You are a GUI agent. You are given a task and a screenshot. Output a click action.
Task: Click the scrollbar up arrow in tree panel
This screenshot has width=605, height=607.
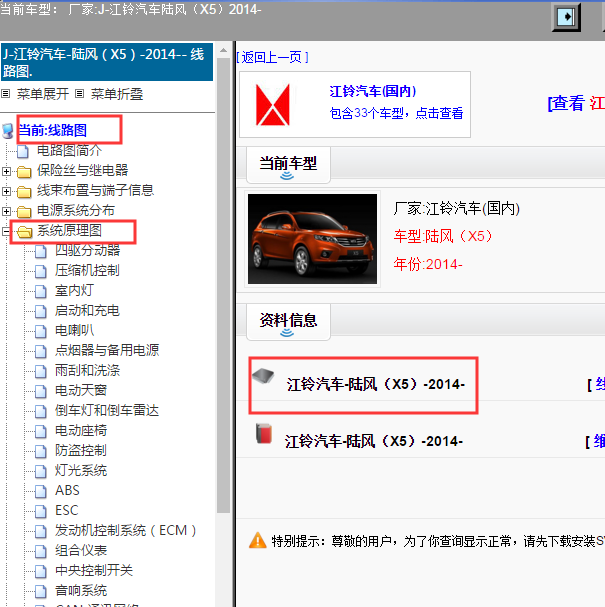click(223, 50)
